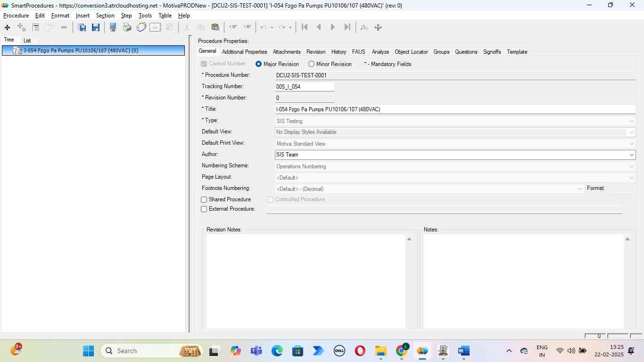Open the Questions tab
Image resolution: width=644 pixels, height=362 pixels.
click(x=466, y=52)
